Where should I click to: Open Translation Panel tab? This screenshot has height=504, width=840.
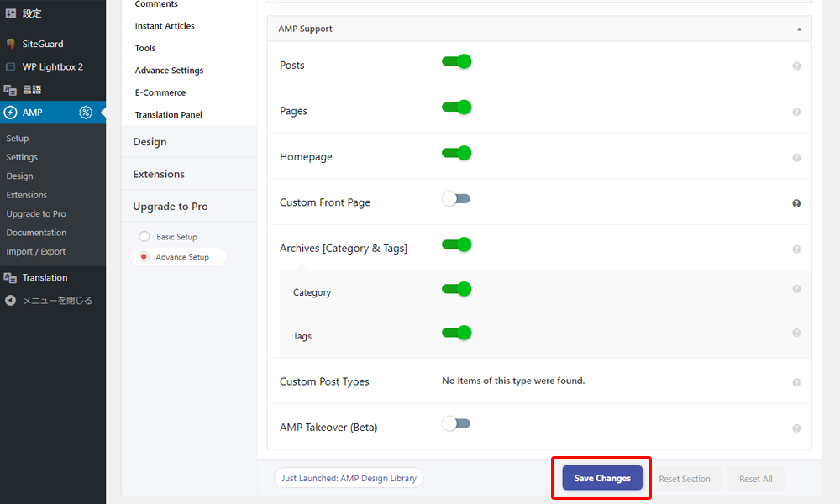[x=168, y=114]
